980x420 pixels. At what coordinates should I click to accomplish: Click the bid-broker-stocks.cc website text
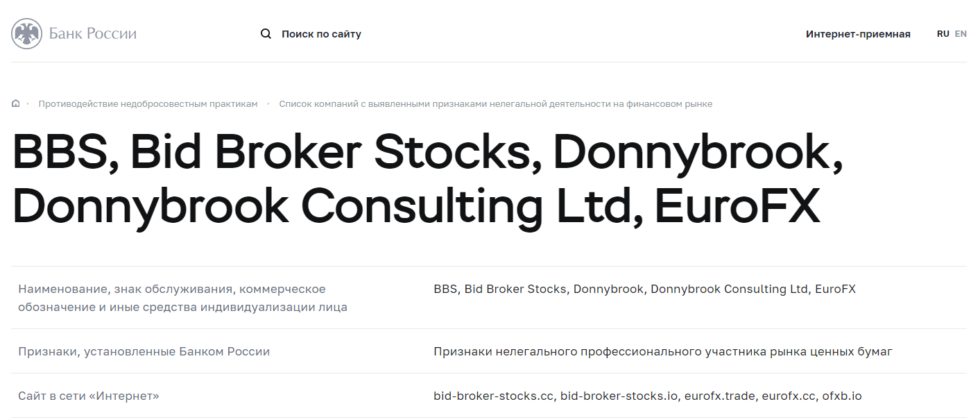493,396
